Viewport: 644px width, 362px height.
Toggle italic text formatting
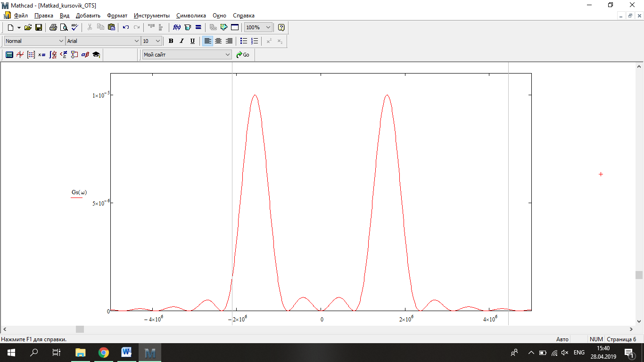pyautogui.click(x=182, y=41)
